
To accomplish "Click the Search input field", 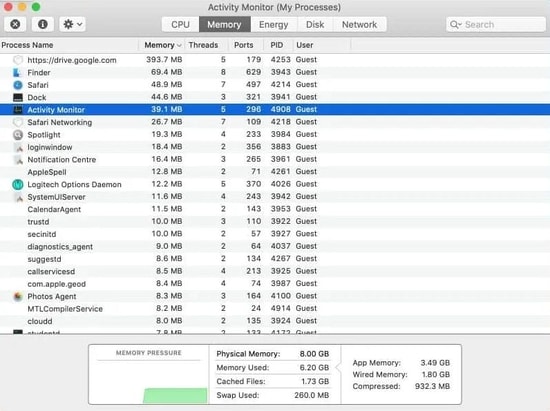I will (x=495, y=25).
